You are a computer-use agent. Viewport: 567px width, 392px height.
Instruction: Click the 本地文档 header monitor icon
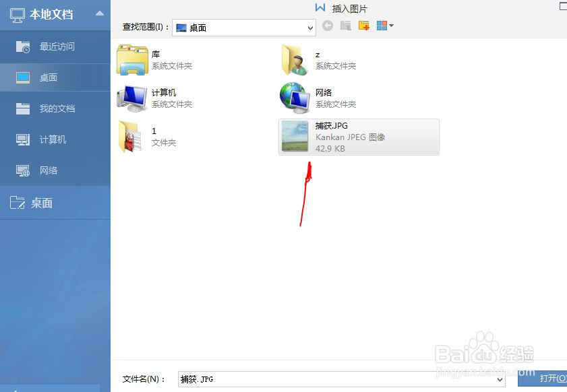coord(17,15)
